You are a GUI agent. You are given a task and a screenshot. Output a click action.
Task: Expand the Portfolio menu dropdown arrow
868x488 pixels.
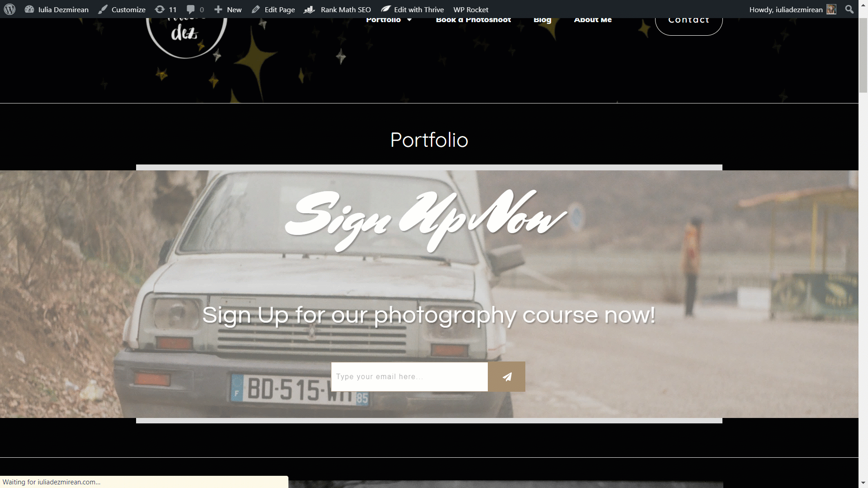[x=409, y=20]
